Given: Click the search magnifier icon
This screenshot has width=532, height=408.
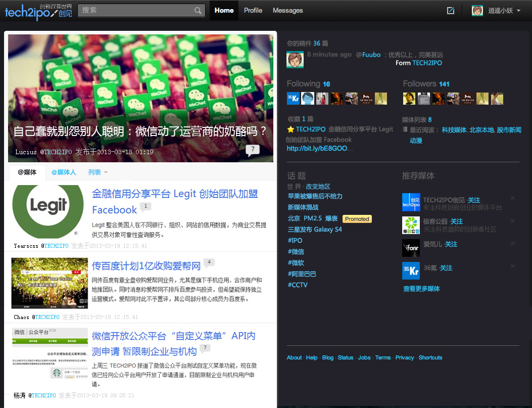Looking at the screenshot, I should pos(198,11).
